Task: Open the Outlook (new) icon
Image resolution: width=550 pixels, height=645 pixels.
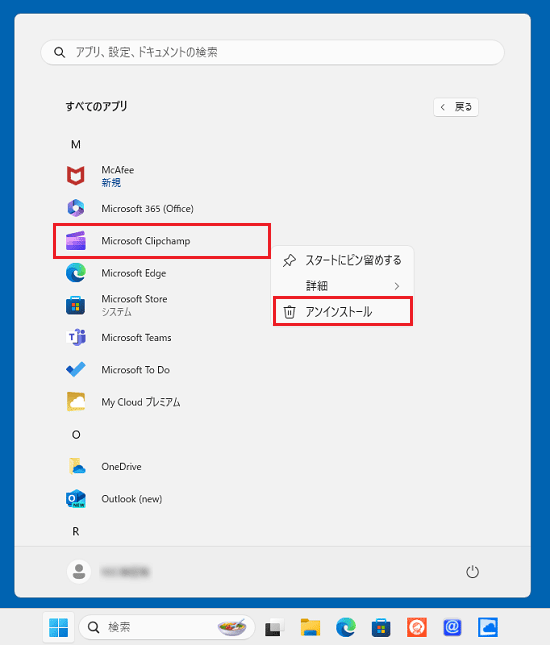Action: [x=76, y=499]
